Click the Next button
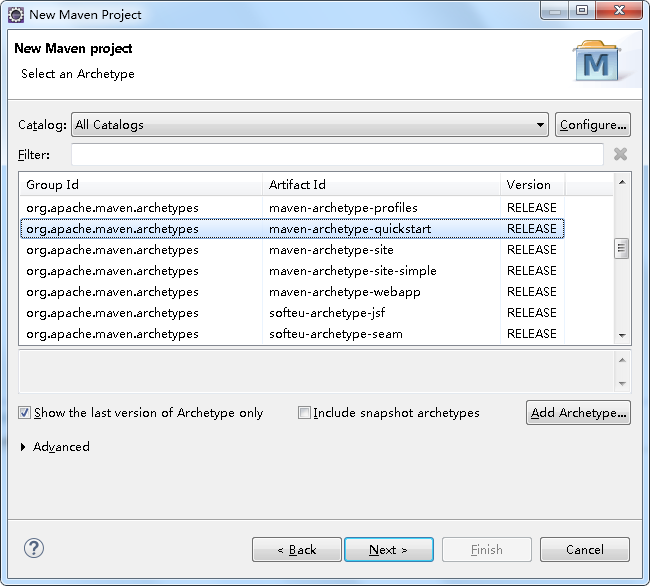This screenshot has height=586, width=650. pos(389,550)
